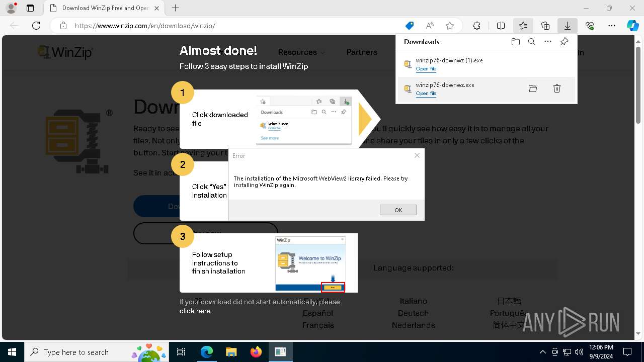Select the Download WinZip tab
Screen dimensions: 644x362
[x=104, y=8]
